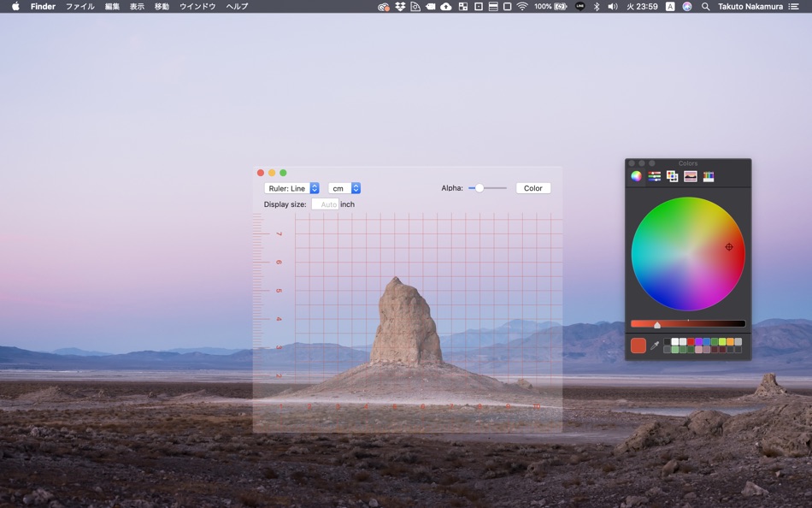Open the ウインドウ menu
Viewport: 812px width, 508px height.
tap(197, 6)
